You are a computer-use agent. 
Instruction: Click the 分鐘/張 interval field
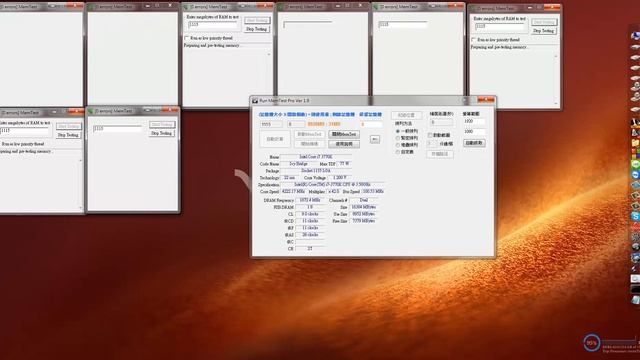pos(432,144)
